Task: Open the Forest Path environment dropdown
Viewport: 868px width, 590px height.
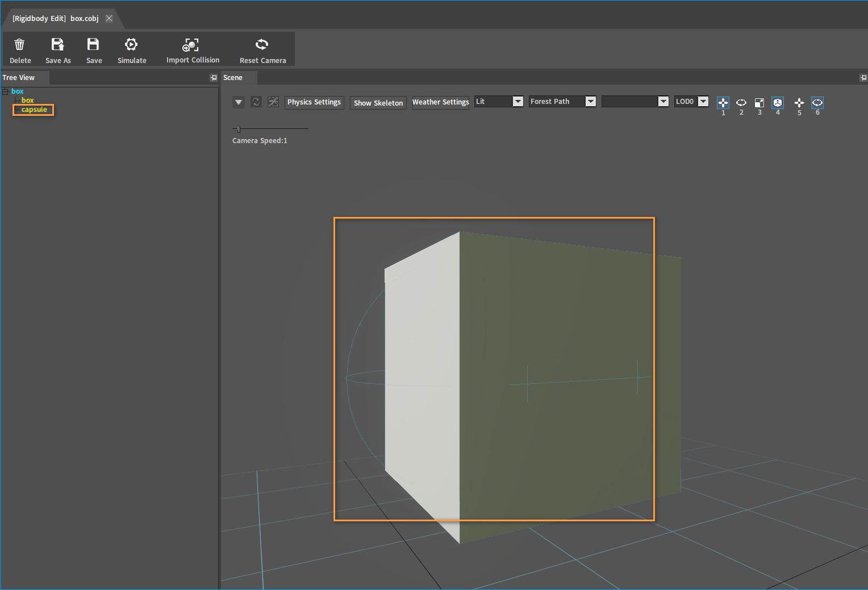Action: (562, 102)
